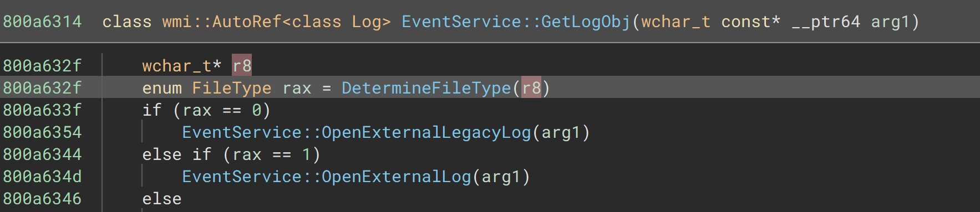Select arg1 in OpenExternalLegacyLog call
This screenshot has width=980, height=212.
coord(561,132)
